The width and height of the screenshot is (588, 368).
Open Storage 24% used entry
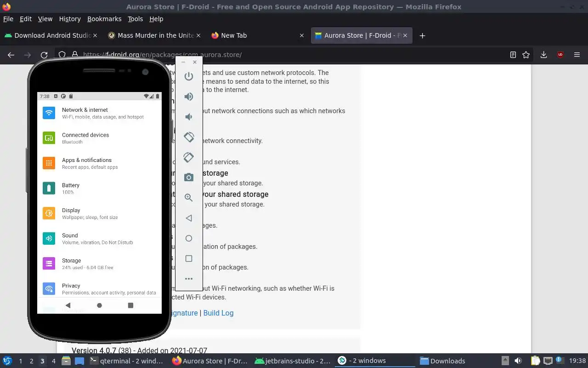pos(99,263)
